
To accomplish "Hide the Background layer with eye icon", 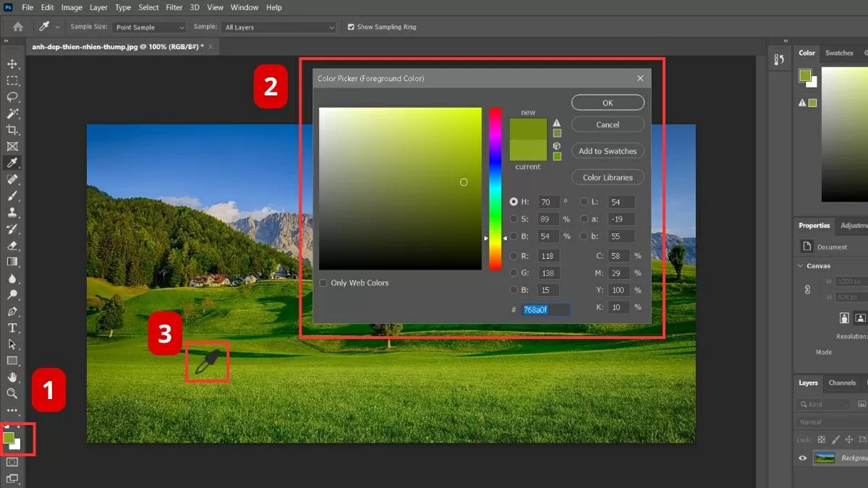I will [x=802, y=458].
